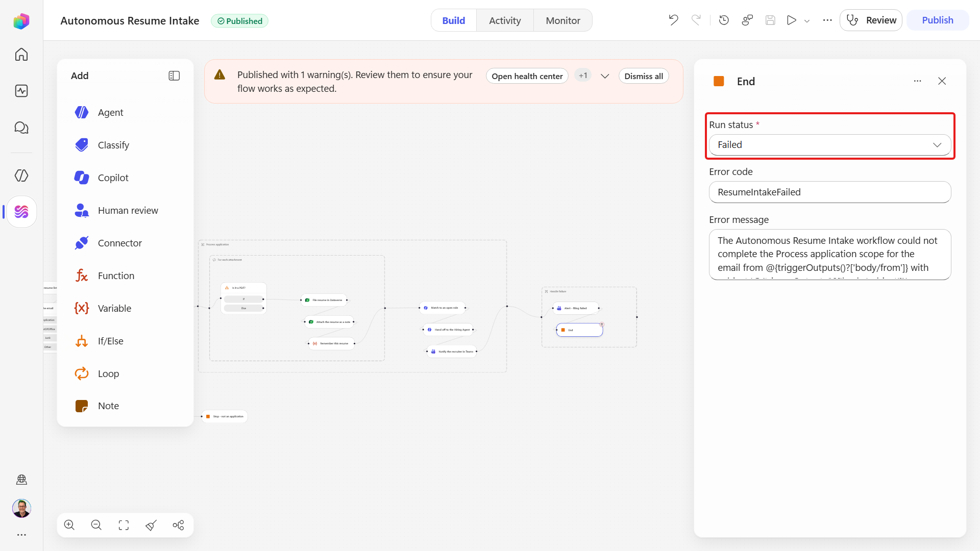The image size is (980, 551).
Task: Click the flow title 'Autonomous Resume Intake'
Action: (x=130, y=21)
